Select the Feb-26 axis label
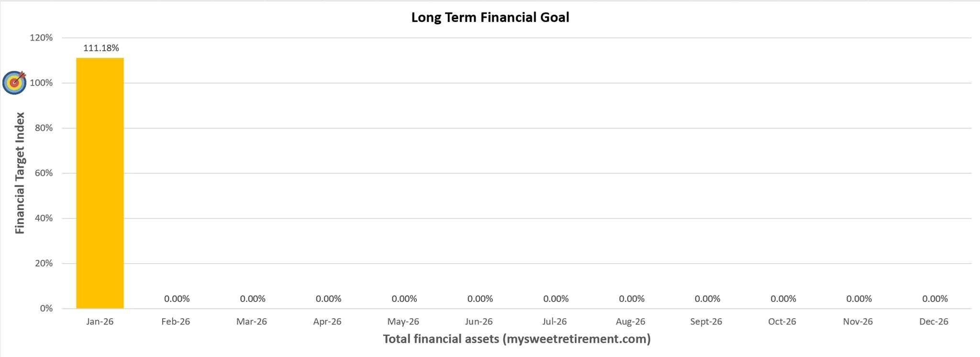Screen dimensions: 980x357 (x=176, y=322)
